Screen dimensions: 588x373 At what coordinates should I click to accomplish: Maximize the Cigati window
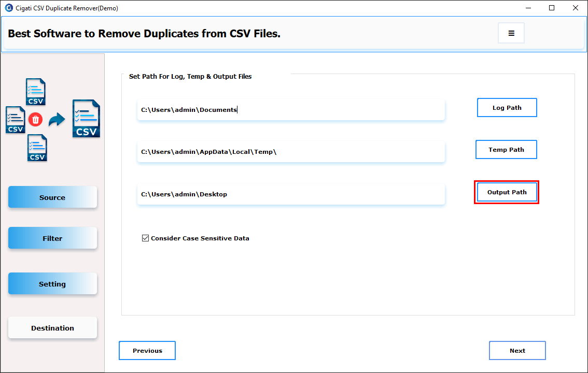pos(552,8)
